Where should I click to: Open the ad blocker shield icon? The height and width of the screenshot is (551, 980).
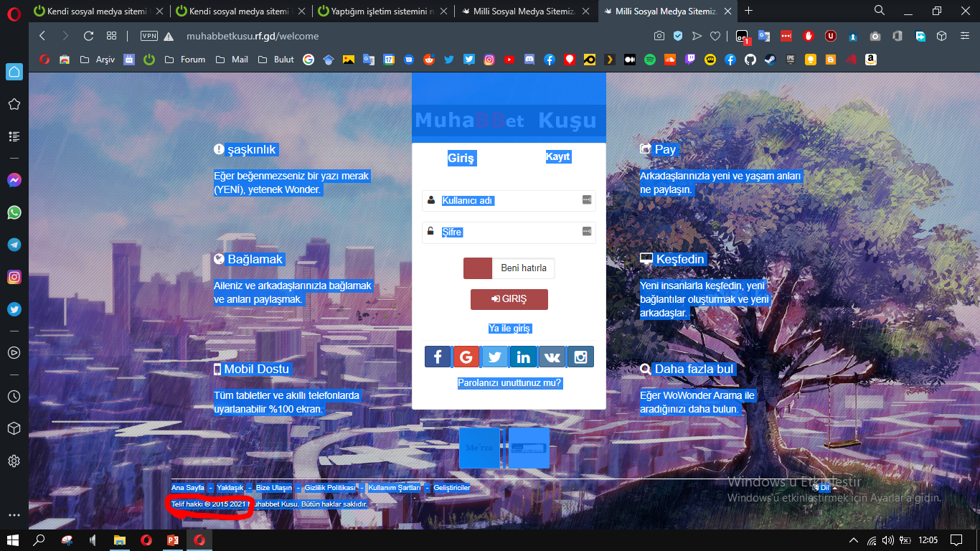678,36
